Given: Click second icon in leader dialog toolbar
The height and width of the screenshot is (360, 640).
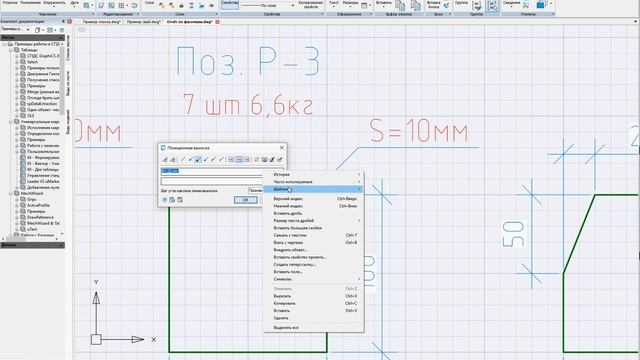Looking at the screenshot, I should tap(173, 160).
